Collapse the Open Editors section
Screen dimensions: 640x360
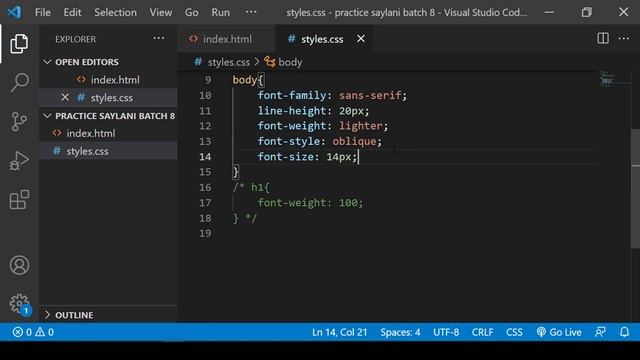pos(47,62)
